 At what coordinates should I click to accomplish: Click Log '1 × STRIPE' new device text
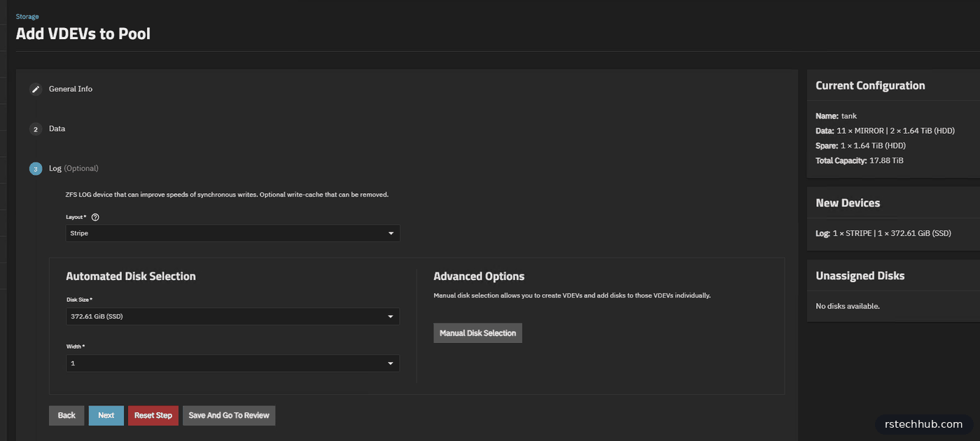coord(892,233)
